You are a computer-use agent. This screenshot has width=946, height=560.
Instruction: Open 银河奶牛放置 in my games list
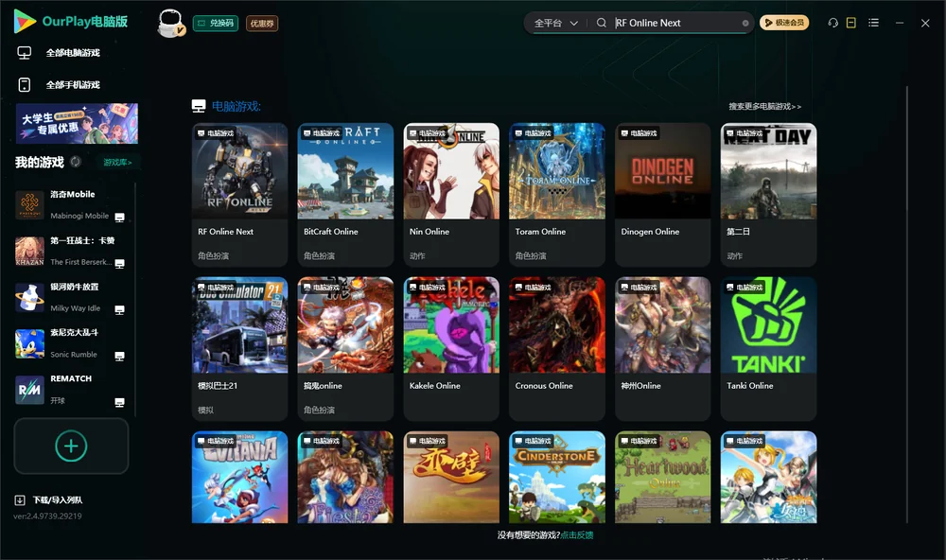71,297
